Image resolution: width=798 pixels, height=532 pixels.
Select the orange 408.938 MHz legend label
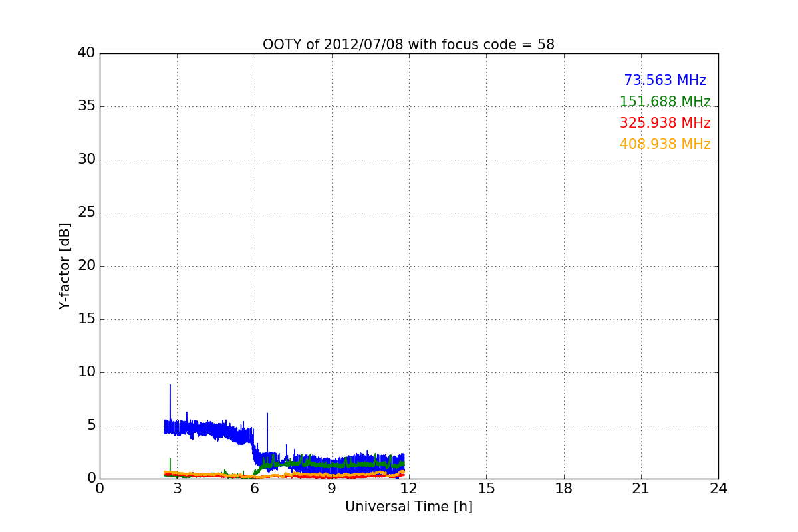665,144
